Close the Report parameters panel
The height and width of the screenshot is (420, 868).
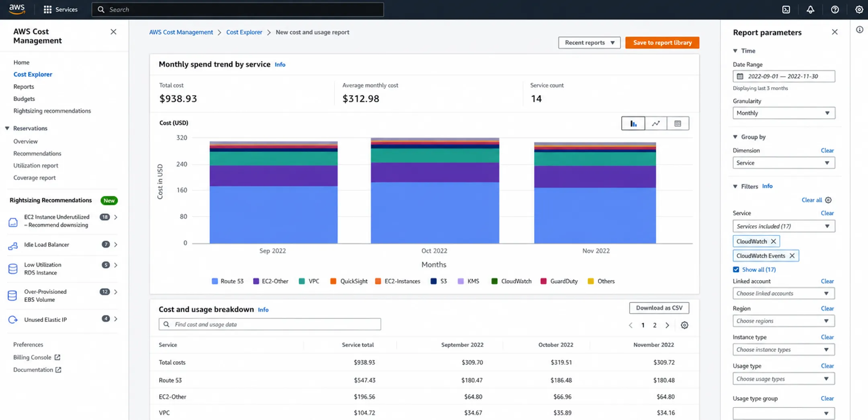[835, 32]
